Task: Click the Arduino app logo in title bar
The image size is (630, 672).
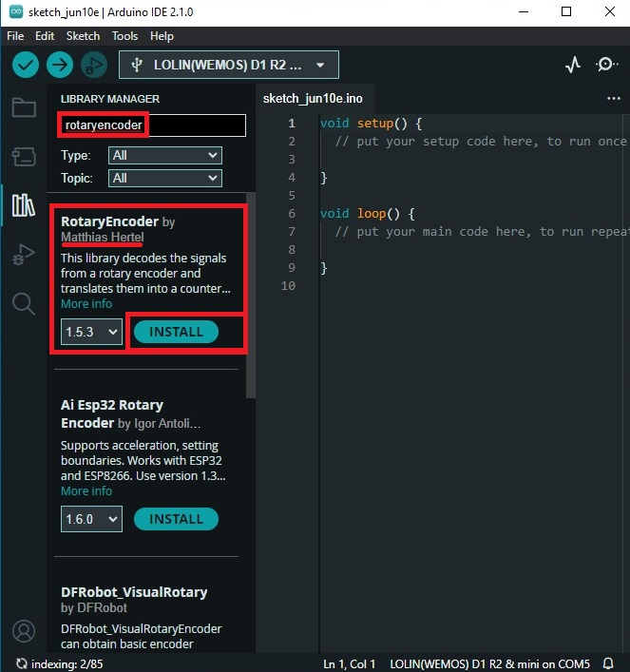Action: [x=16, y=11]
